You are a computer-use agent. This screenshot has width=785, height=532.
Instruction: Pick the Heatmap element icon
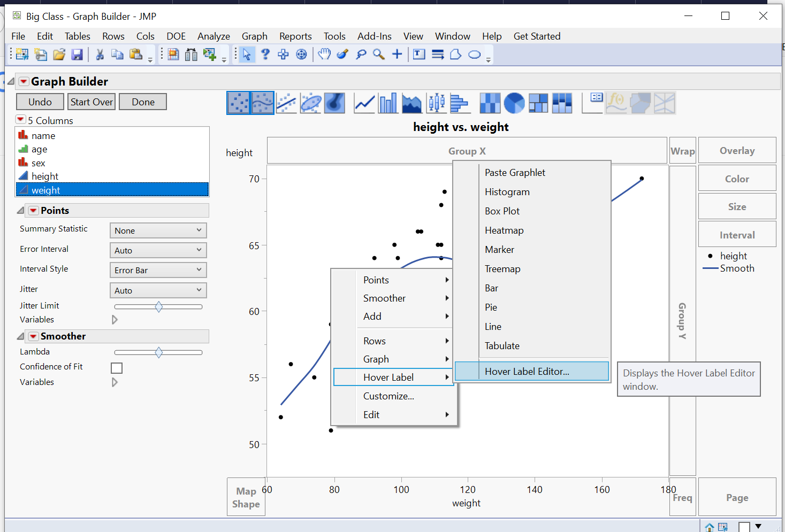point(490,103)
